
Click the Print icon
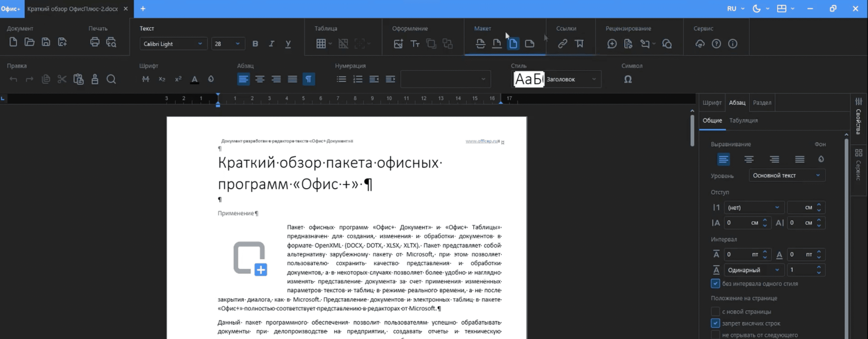(95, 42)
